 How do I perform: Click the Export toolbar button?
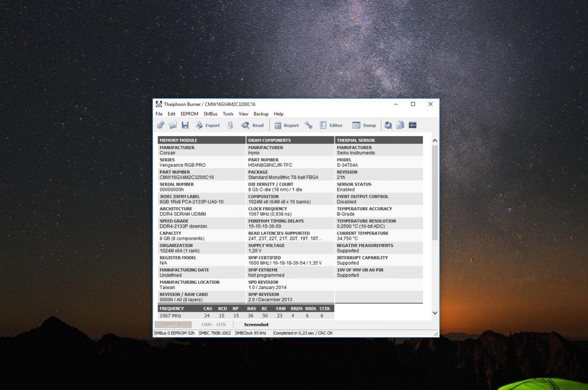208,125
